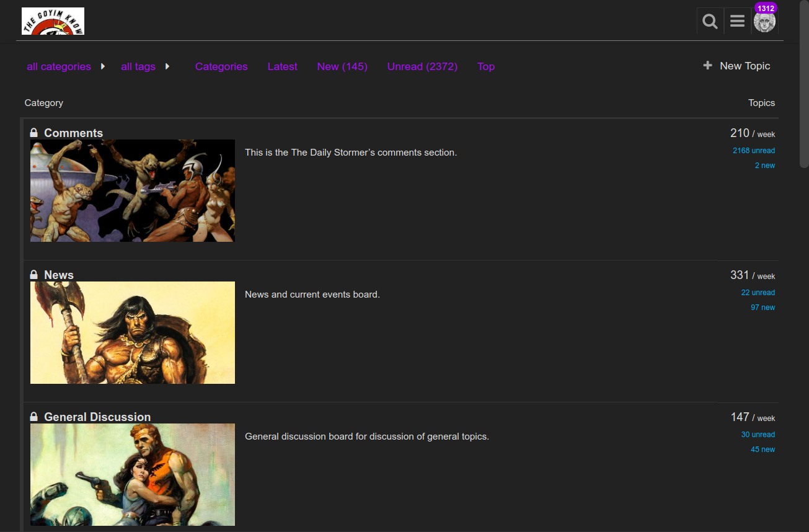Click the lock icon beside News
This screenshot has height=532, width=809.
tap(34, 275)
